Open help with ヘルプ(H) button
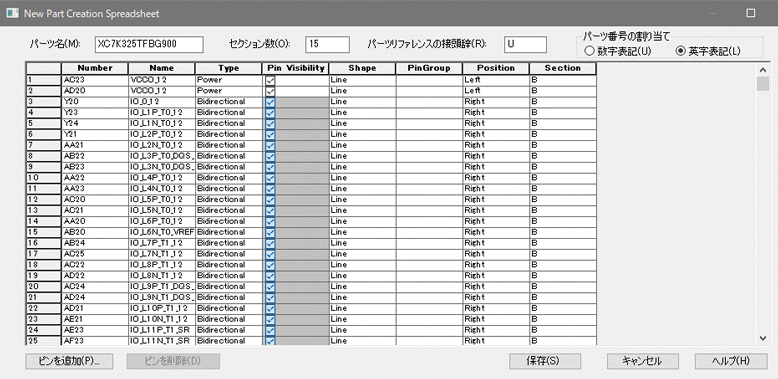 pyautogui.click(x=731, y=361)
